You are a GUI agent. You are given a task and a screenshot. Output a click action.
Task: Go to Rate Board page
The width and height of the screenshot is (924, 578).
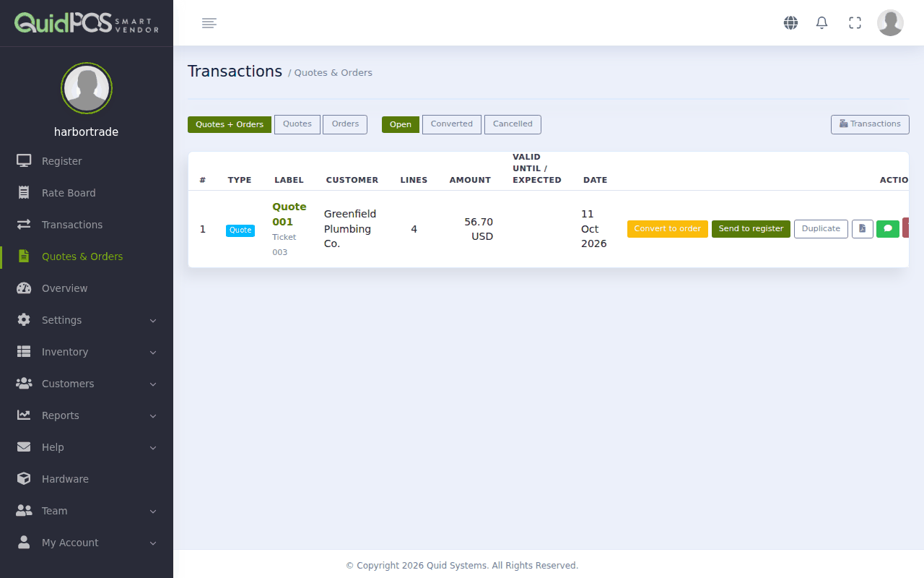pos(87,193)
